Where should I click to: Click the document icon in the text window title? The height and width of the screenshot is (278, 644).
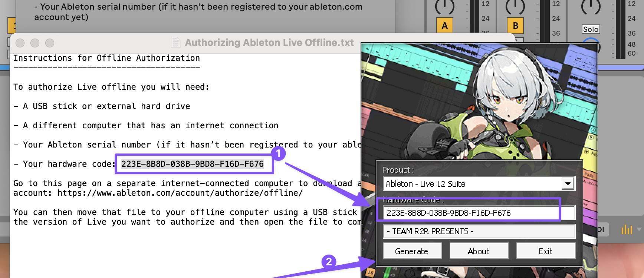(x=176, y=43)
